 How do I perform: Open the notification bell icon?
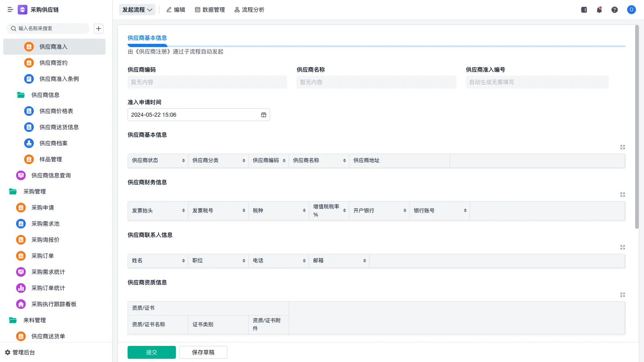click(599, 10)
